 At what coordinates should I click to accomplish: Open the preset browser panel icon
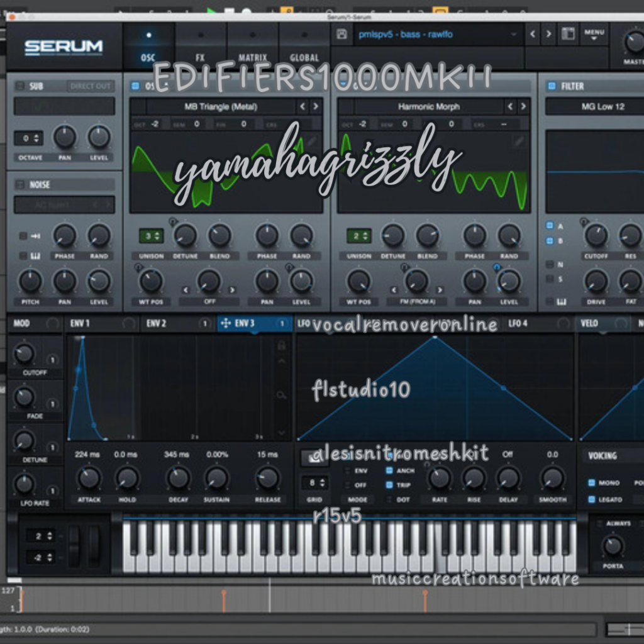pos(568,34)
